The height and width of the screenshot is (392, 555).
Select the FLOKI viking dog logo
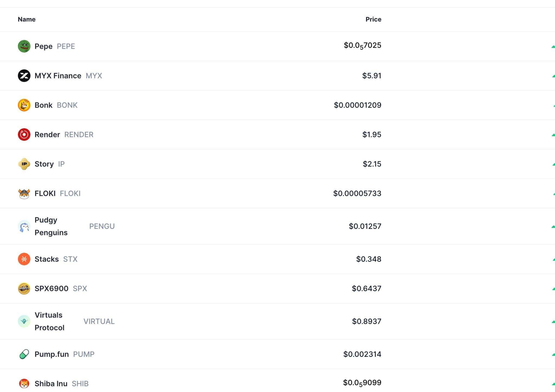[24, 193]
